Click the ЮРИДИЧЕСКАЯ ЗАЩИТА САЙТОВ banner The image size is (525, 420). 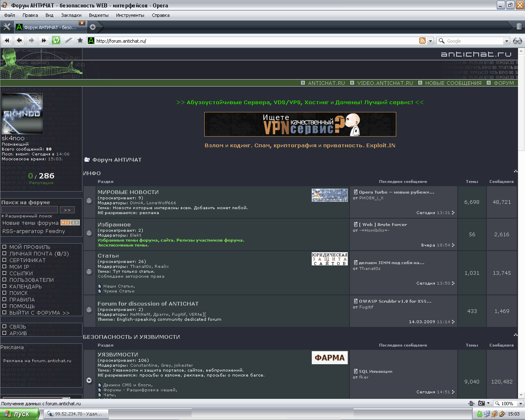(330, 259)
